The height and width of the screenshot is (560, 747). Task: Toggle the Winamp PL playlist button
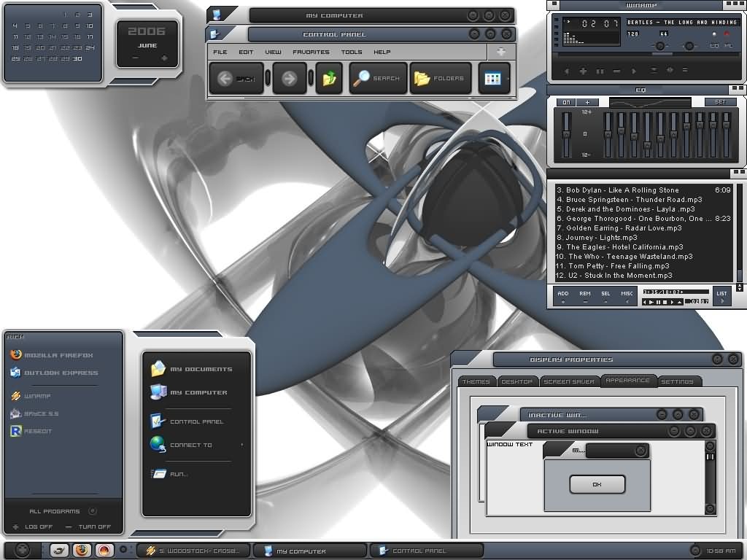(729, 45)
